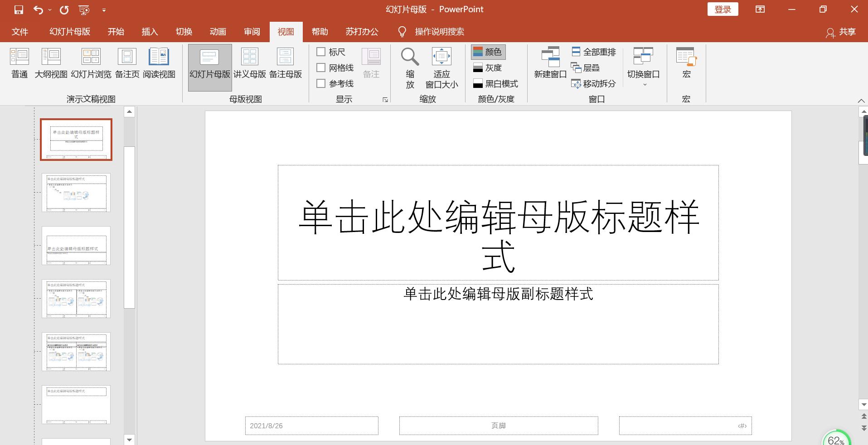
Task: Open the 显示 (Show) dialog launcher
Action: click(385, 100)
